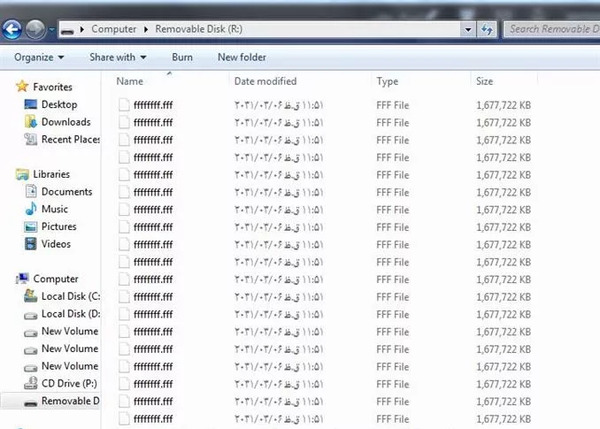This screenshot has width=600, height=429.
Task: Open recent pages dropdown beside Forward button
Action: (x=52, y=29)
